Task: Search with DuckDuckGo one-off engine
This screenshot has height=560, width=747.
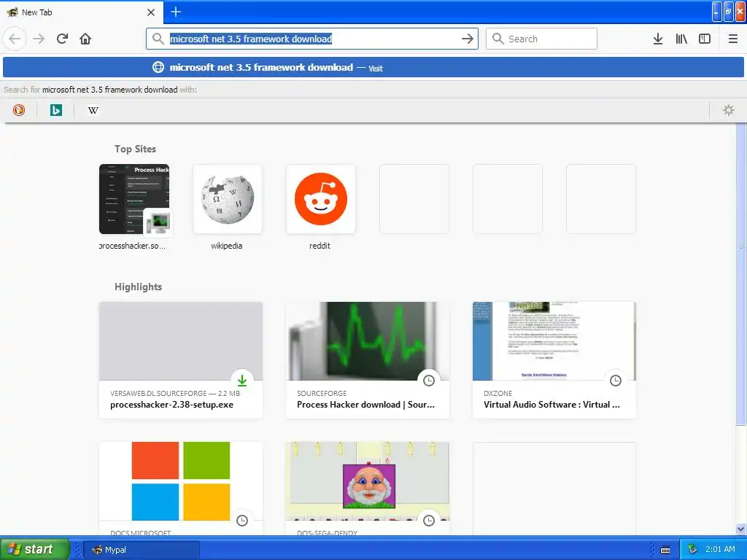Action: [18, 110]
